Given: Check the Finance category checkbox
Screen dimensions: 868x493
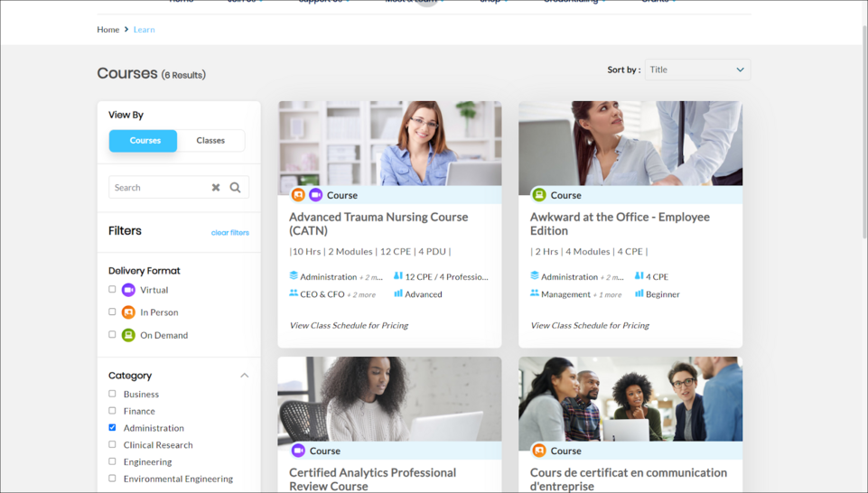Looking at the screenshot, I should click(112, 411).
